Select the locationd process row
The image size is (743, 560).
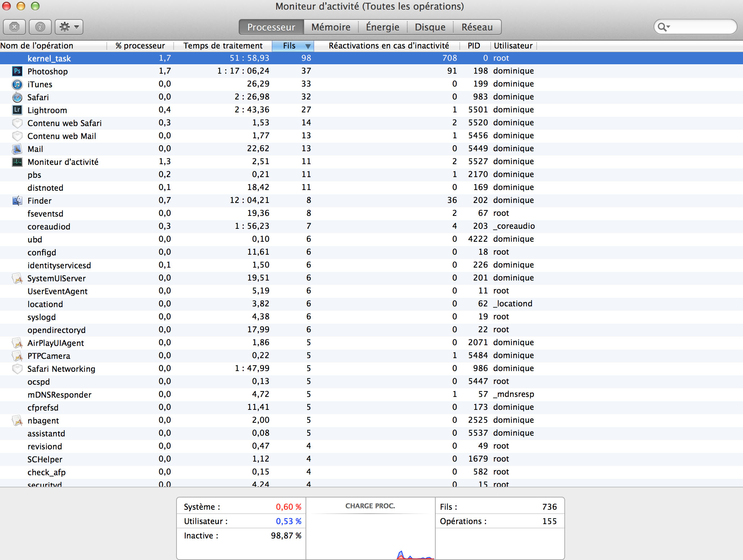371,304
